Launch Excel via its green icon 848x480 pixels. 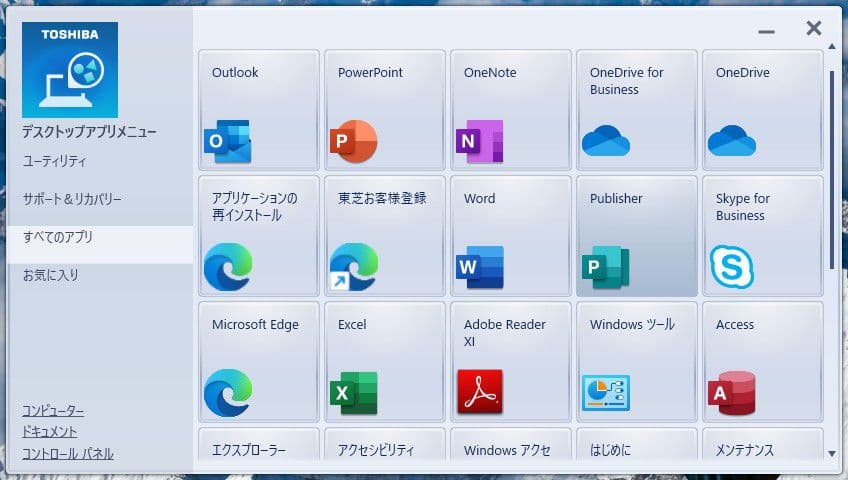[354, 393]
